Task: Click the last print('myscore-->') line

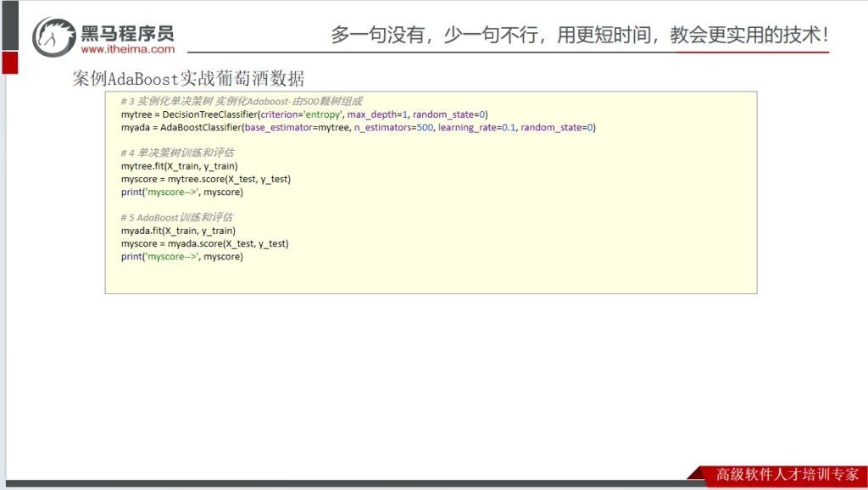Action: coord(181,256)
